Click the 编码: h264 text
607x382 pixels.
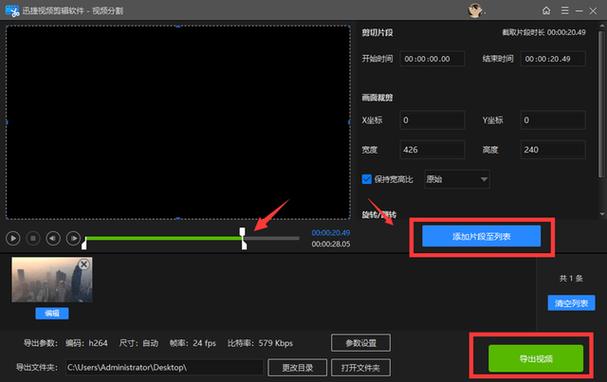point(87,343)
